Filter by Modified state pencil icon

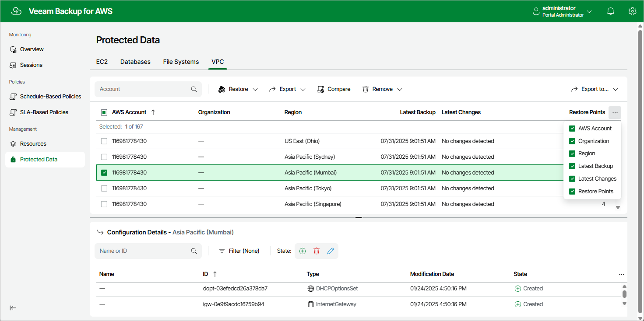[331, 251]
